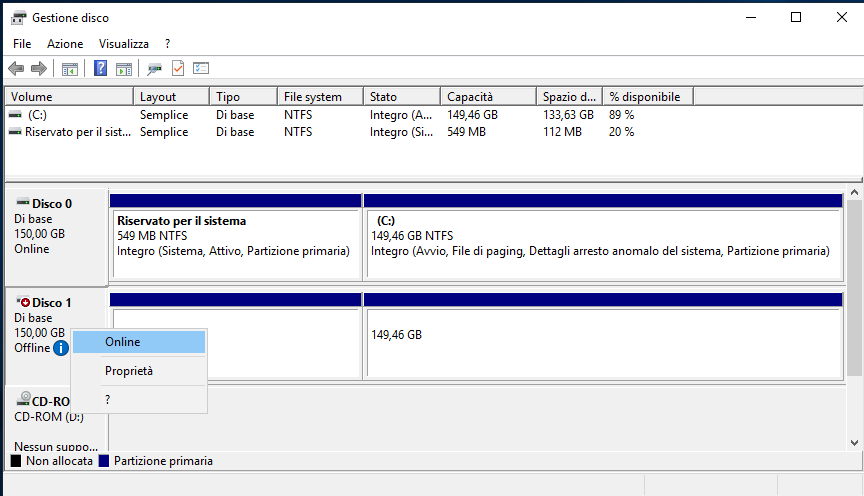Click the connect/refresh disk toolbar icon
The height and width of the screenshot is (496, 864).
154,69
